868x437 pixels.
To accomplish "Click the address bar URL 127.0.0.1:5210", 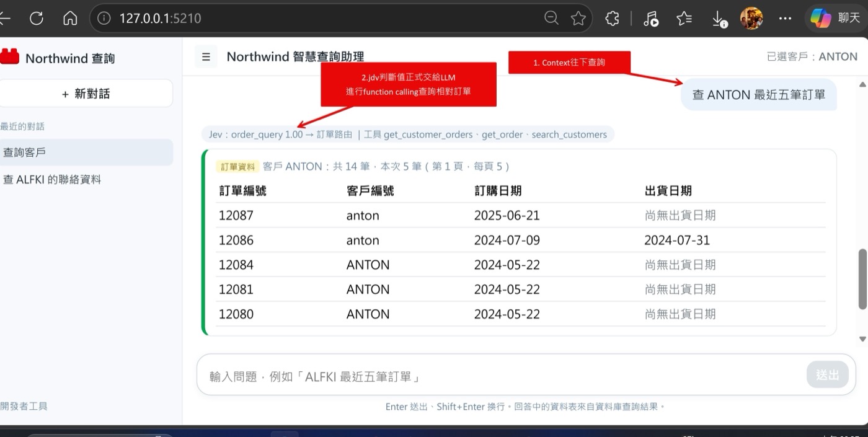I will pos(160,19).
